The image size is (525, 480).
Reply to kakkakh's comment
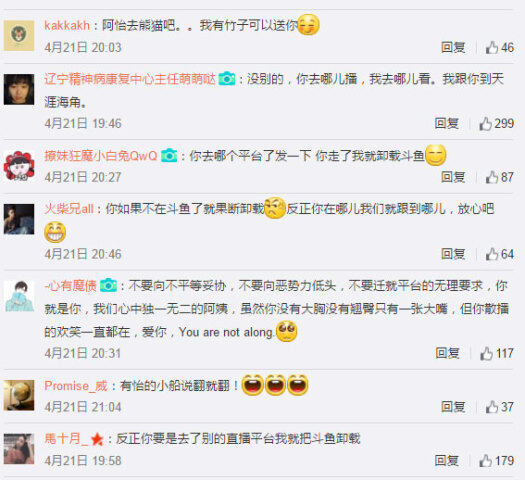click(x=453, y=48)
